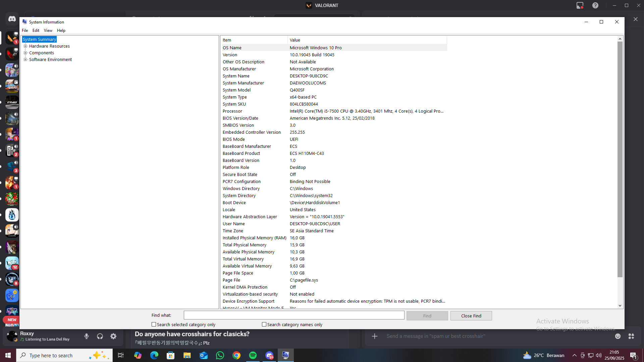
Task: Click the vertical scrollbar down arrow
Action: coord(620,306)
